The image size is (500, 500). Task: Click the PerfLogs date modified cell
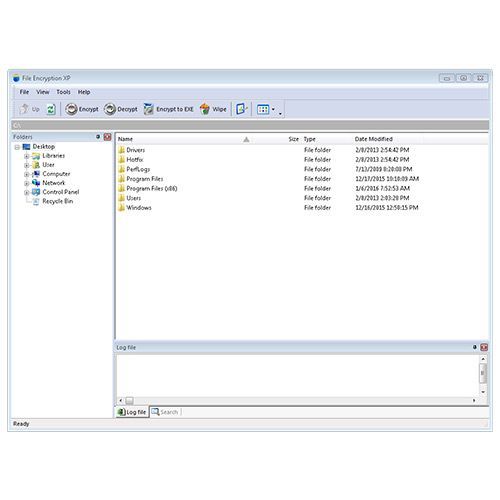tap(384, 169)
